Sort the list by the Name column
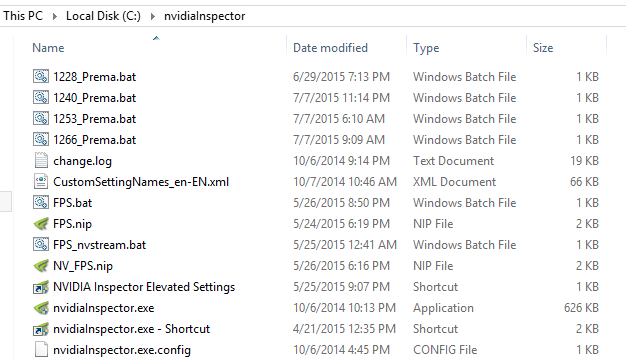 pos(48,48)
